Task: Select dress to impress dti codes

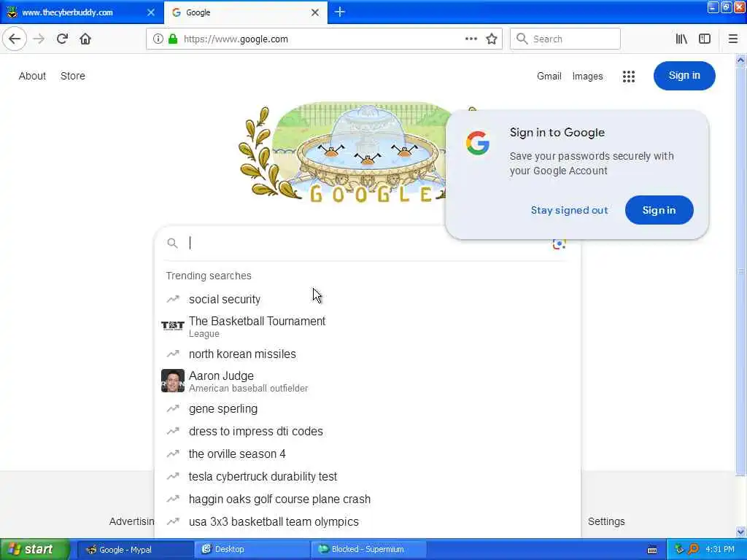Action: (367, 431)
